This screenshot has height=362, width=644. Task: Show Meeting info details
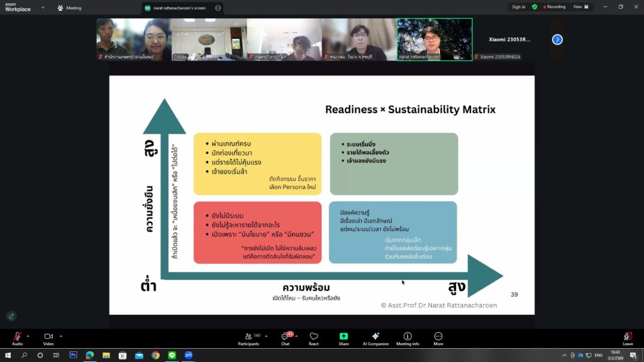tap(408, 338)
